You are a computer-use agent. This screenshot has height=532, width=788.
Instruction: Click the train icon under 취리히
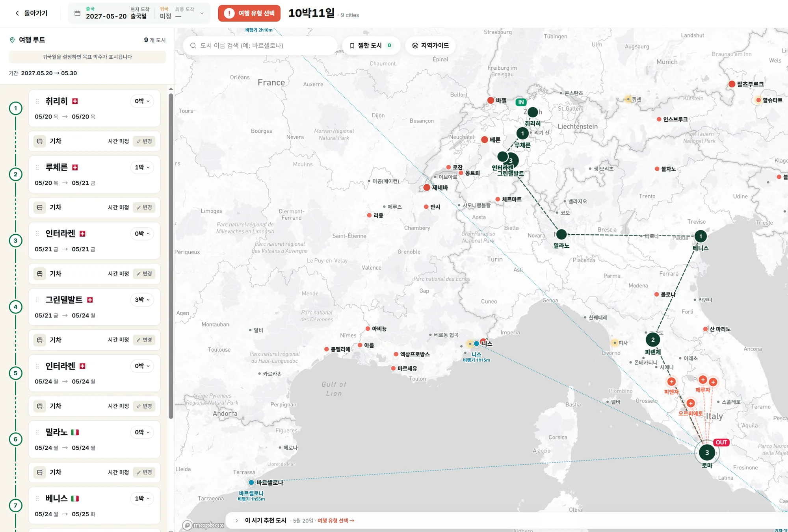tap(40, 141)
